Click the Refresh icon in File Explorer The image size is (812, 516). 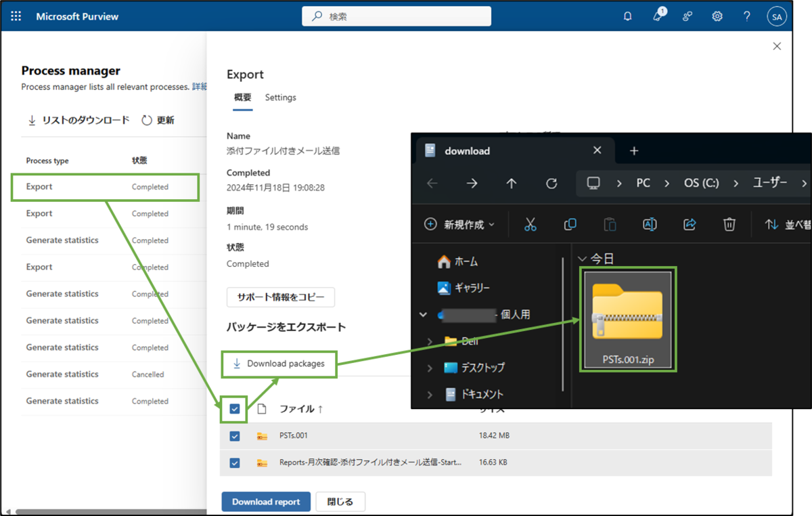[551, 184]
